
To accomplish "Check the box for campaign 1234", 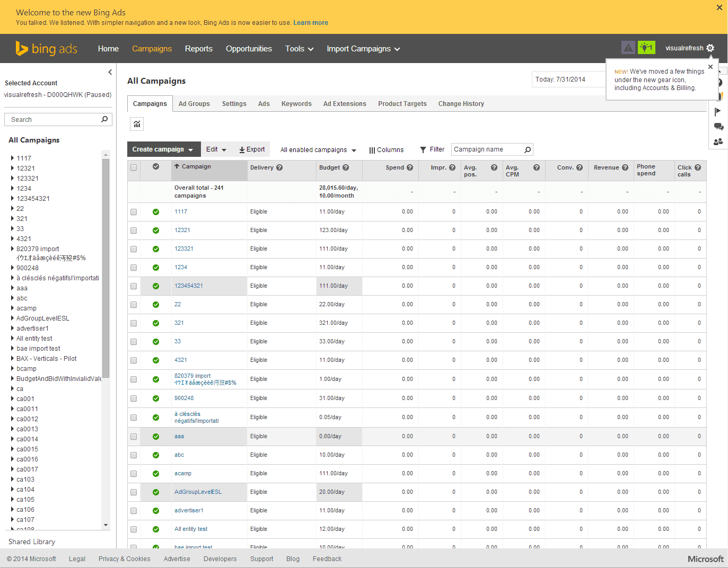I will 134,268.
